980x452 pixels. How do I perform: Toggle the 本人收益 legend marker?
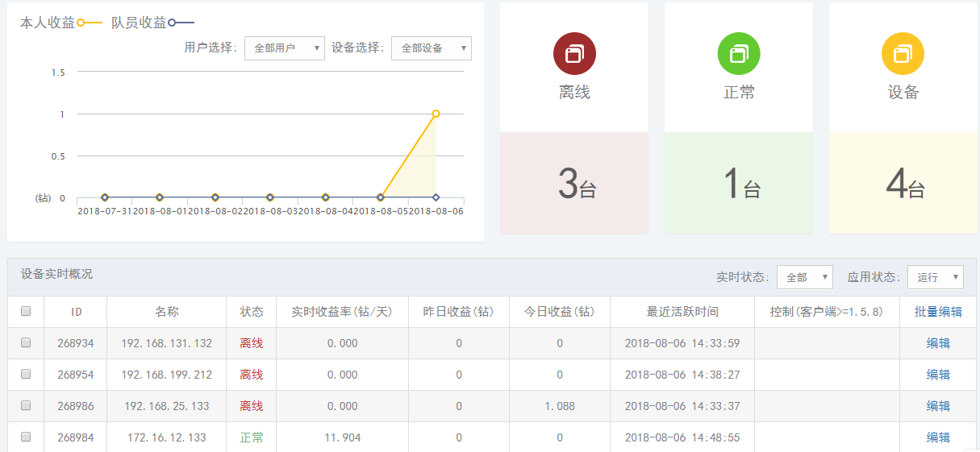pyautogui.click(x=81, y=23)
